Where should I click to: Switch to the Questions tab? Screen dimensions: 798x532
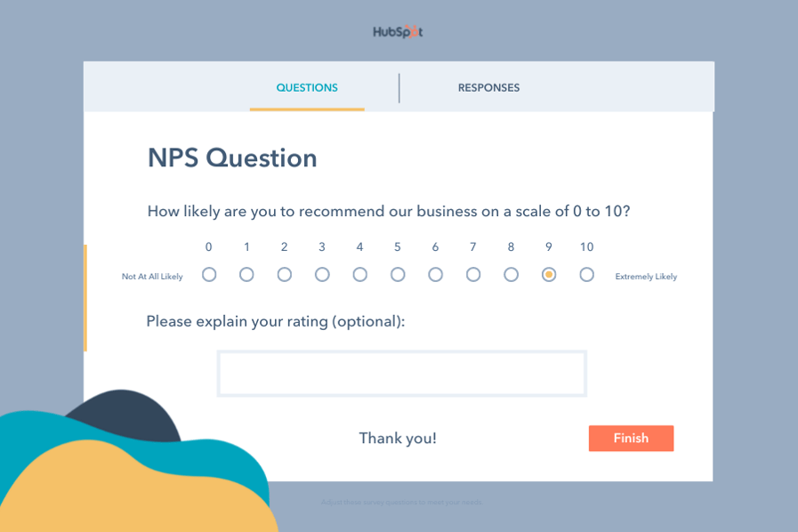(x=307, y=88)
